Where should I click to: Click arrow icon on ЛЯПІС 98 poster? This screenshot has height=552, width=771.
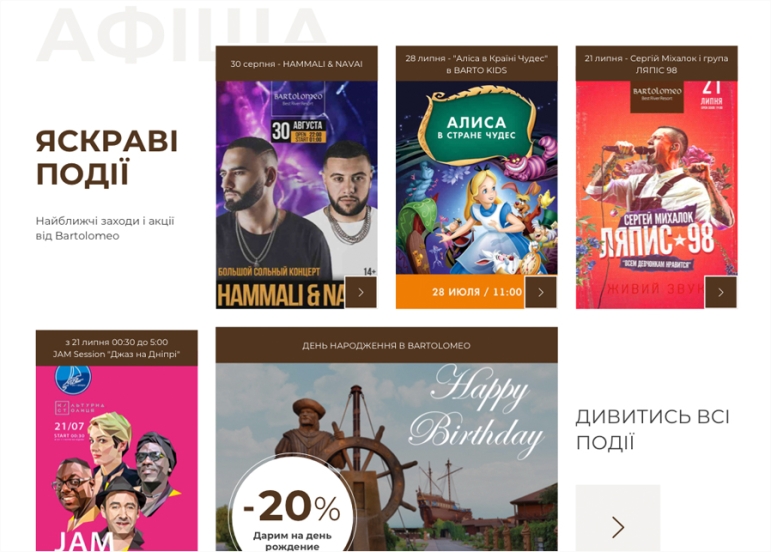point(721,292)
